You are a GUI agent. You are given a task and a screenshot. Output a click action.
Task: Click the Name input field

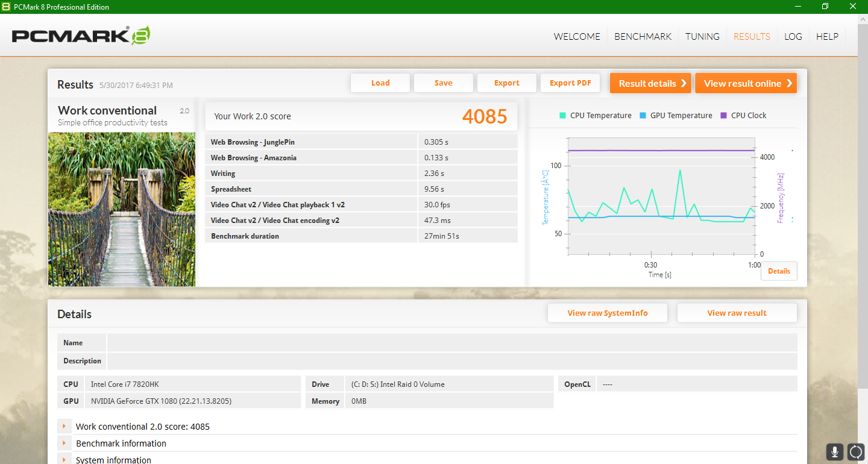tap(452, 343)
